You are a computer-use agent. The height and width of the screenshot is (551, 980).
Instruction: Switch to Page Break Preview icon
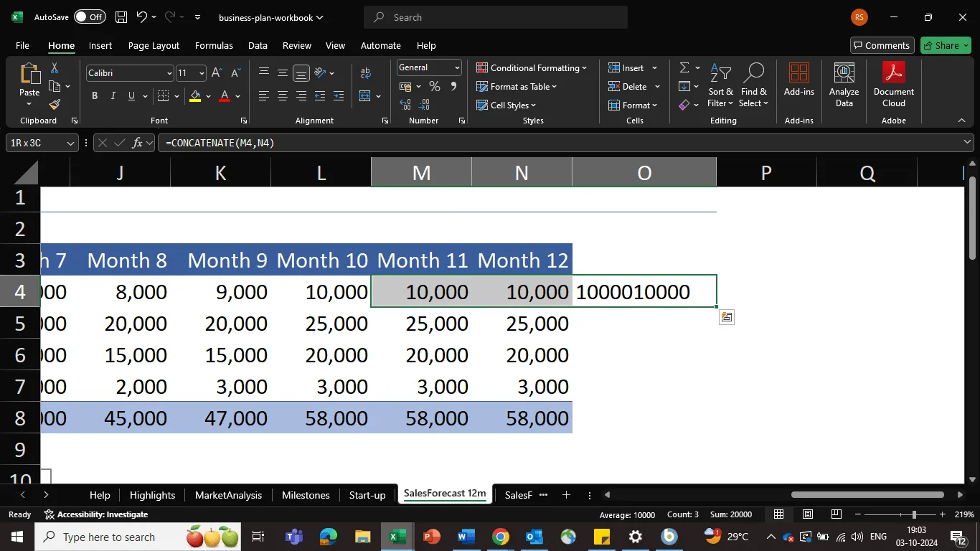point(836,514)
